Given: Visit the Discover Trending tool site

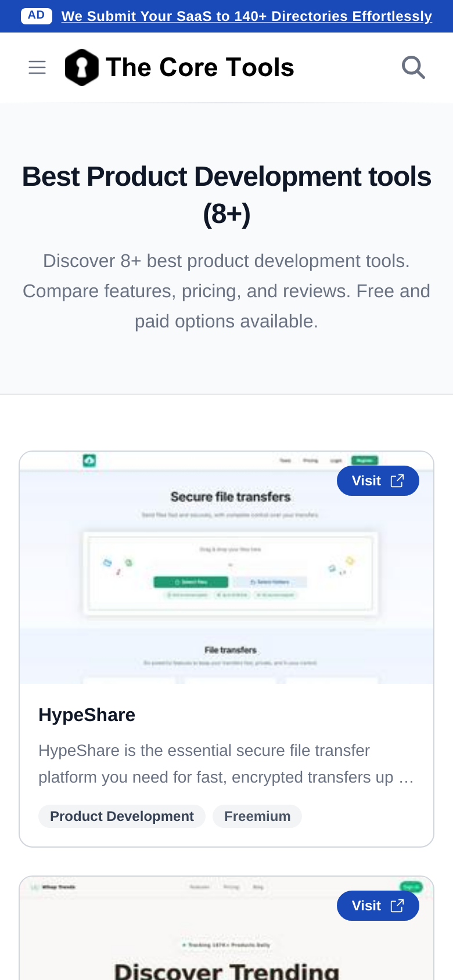Looking at the screenshot, I should [x=378, y=906].
